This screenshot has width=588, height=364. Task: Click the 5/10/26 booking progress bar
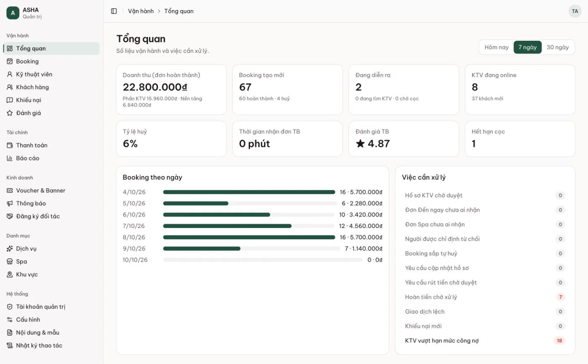click(x=249, y=203)
